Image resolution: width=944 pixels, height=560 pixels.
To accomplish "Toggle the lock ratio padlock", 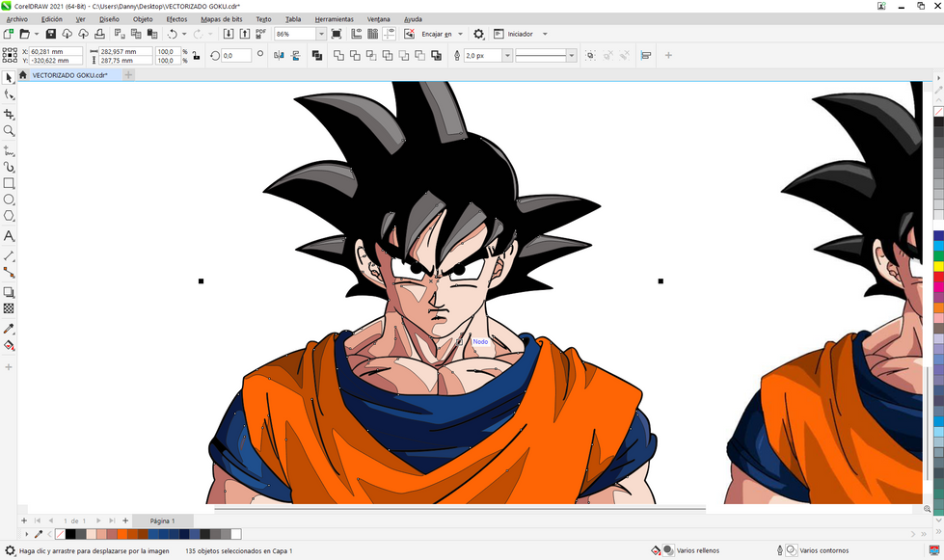I will point(197,55).
